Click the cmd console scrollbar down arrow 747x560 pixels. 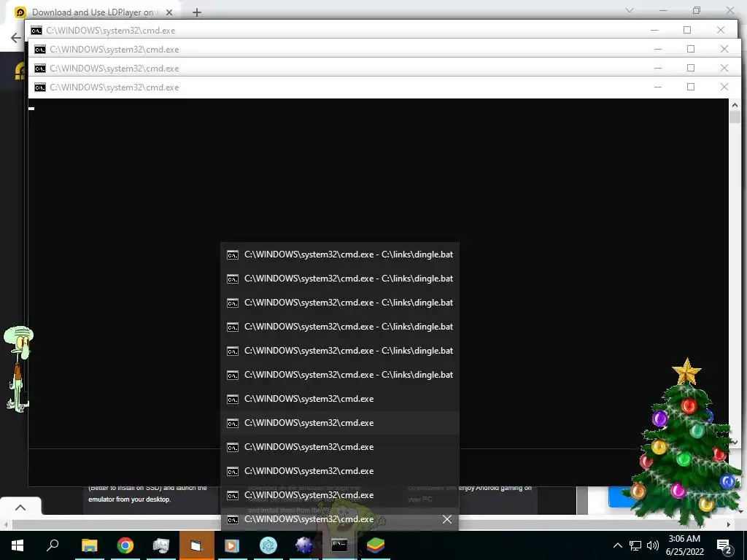(734, 443)
